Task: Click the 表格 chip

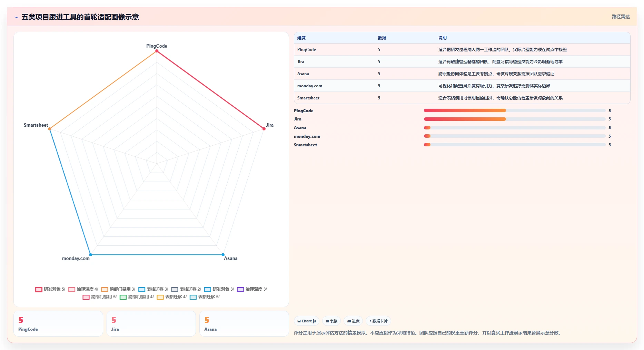Action: 331,321
